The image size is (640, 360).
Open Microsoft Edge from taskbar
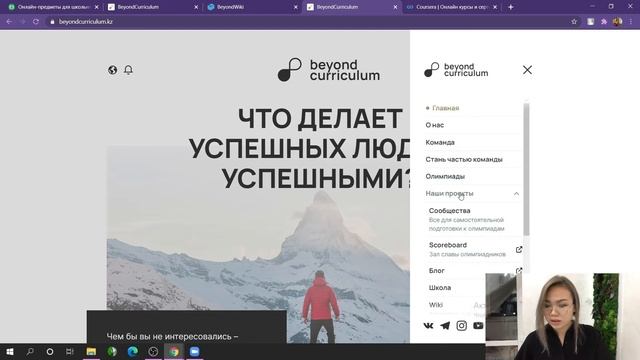coord(132,351)
